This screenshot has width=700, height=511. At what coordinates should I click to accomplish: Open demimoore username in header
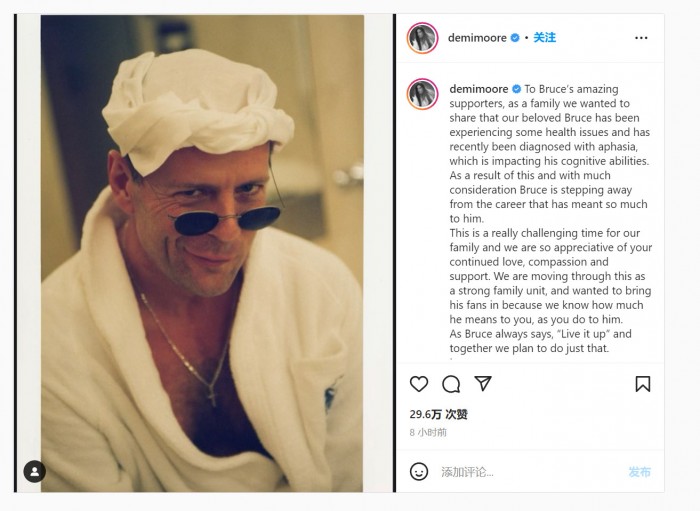click(x=477, y=38)
